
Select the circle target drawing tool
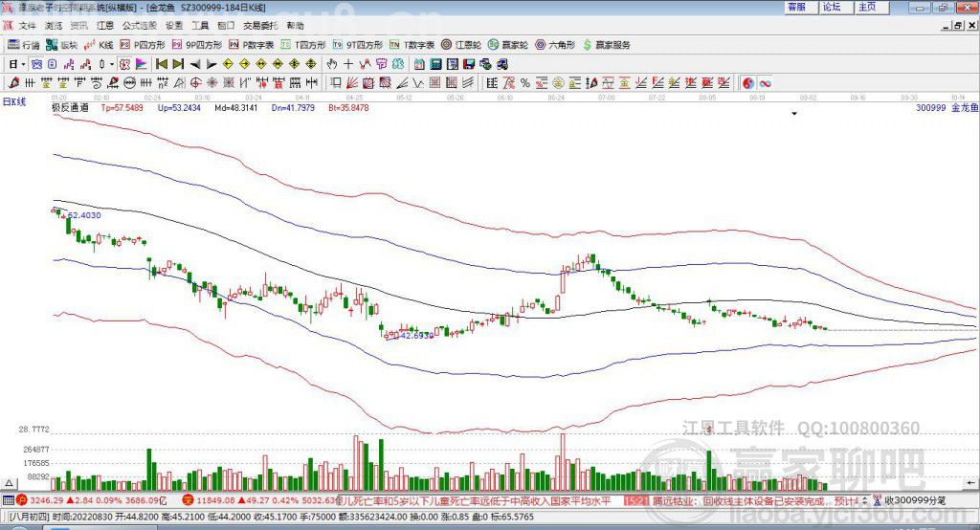pos(195,82)
